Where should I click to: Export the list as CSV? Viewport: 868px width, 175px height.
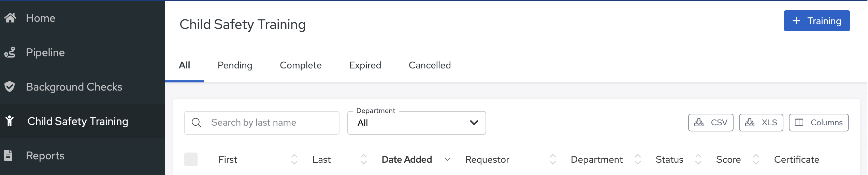pyautogui.click(x=711, y=123)
